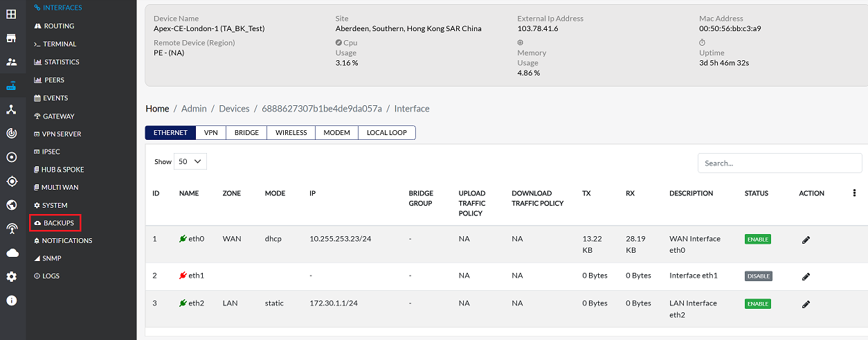The image size is (868, 340).
Task: Open the dashboard grid icon in sidebar
Action: click(x=12, y=14)
